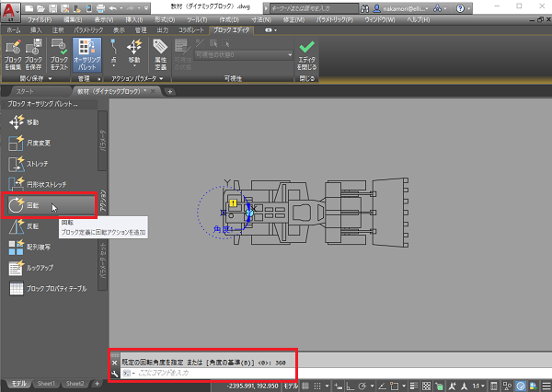Image resolution: width=552 pixels, height=392 pixels.
Task: Switch to the 出力 ribbon tab
Action: pos(163,30)
